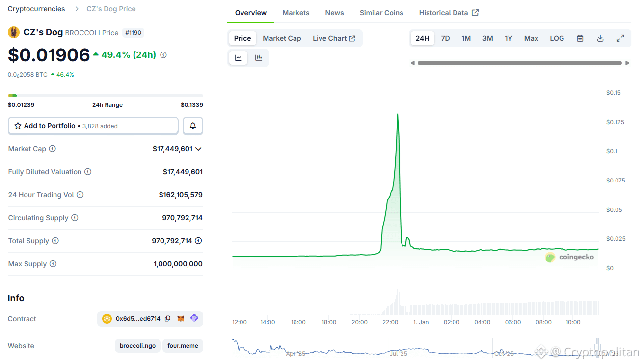Viewport: 643px width, 364px height.
Task: Select the 1Y timeframe
Action: [x=509, y=38]
